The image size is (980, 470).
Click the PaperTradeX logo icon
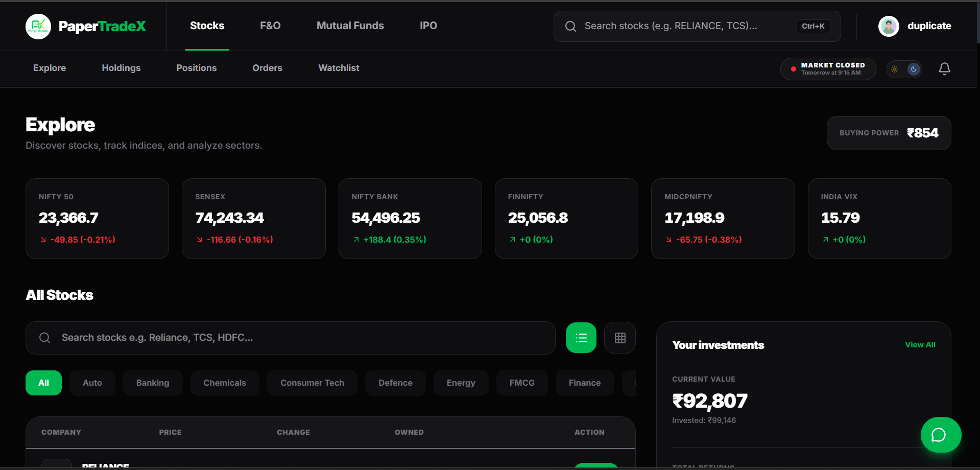pyautogui.click(x=38, y=26)
